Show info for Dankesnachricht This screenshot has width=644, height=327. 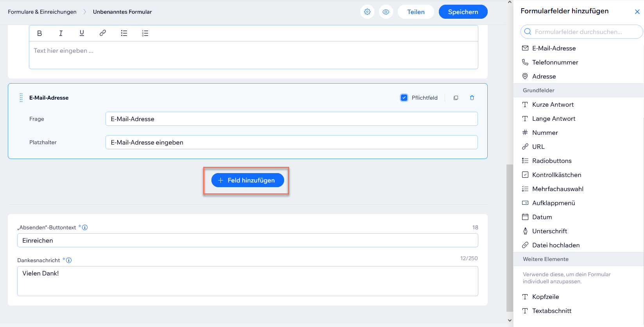(69, 260)
